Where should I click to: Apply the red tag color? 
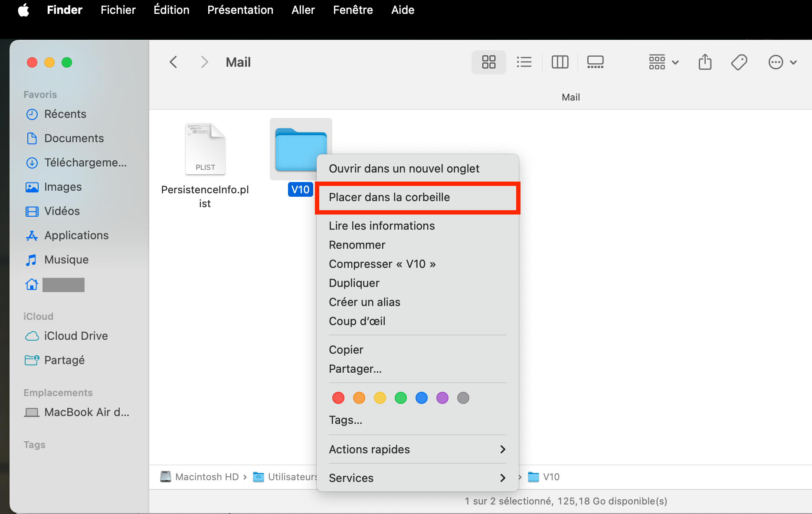338,398
